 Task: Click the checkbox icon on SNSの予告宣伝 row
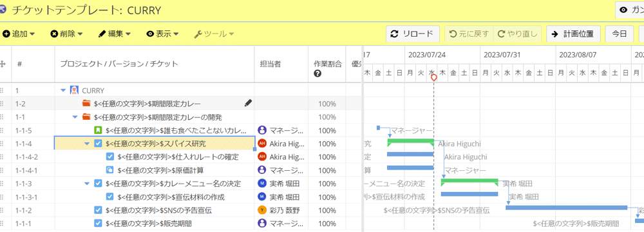[98, 210]
